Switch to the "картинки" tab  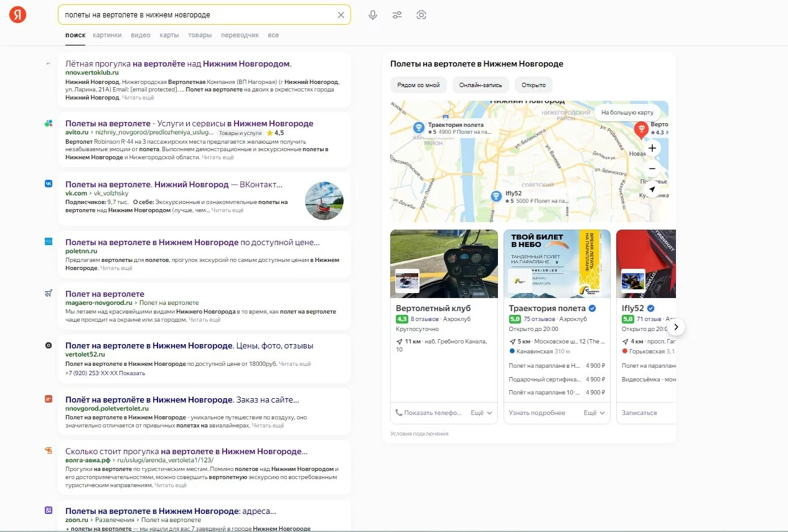(107, 35)
